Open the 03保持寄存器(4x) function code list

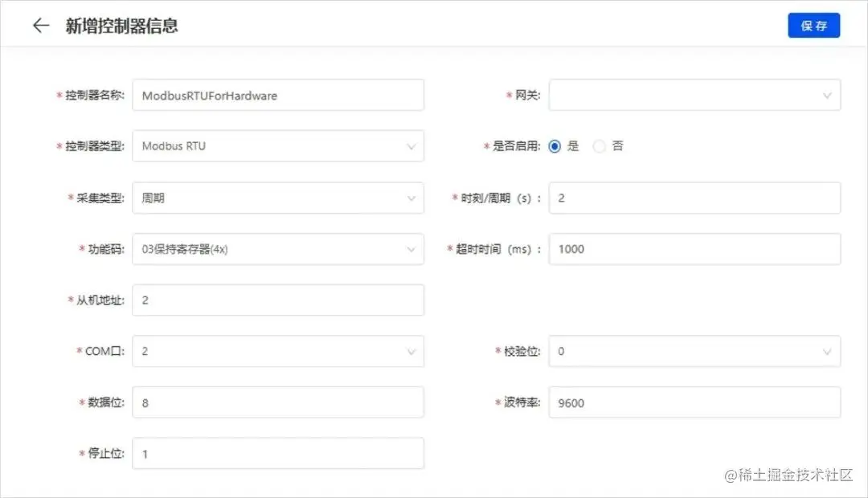pos(277,249)
